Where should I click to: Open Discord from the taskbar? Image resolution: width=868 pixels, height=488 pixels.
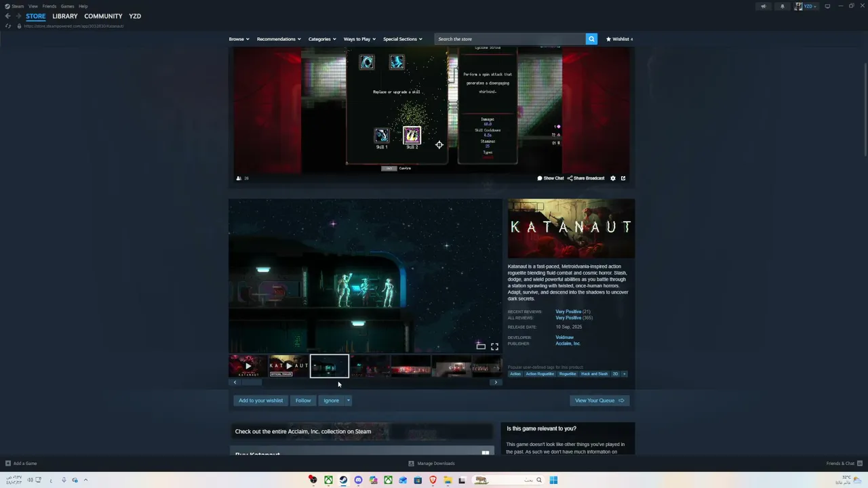click(x=358, y=481)
